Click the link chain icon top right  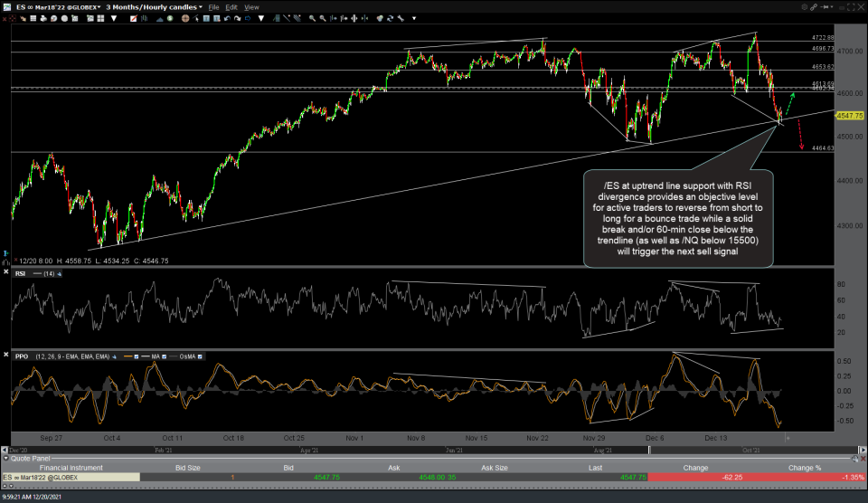814,7
